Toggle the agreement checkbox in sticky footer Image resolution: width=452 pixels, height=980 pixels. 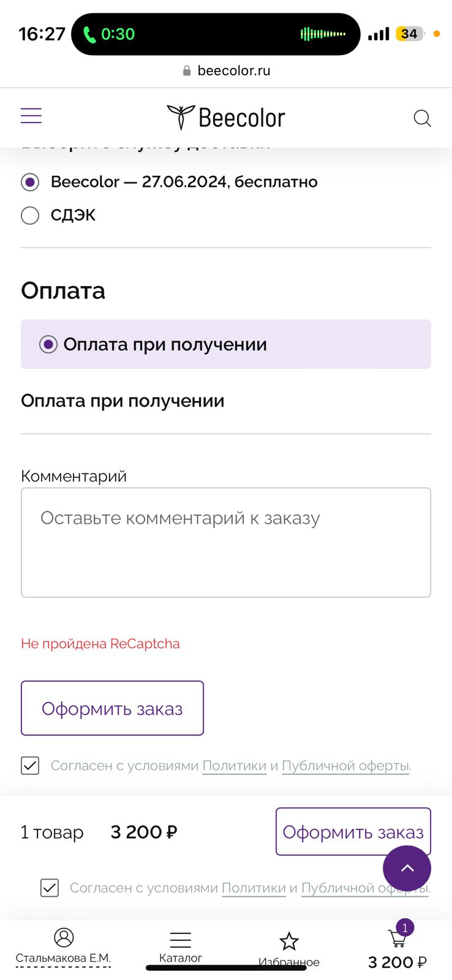[x=50, y=888]
